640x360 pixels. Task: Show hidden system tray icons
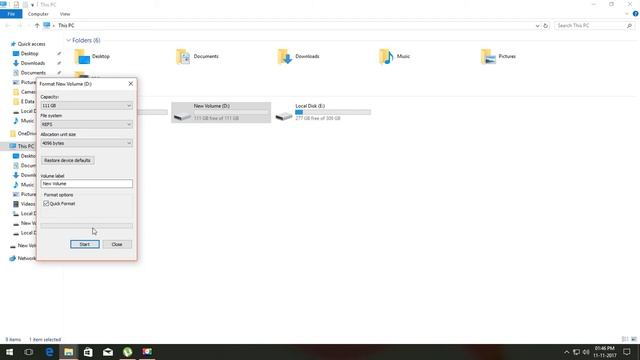click(567, 352)
